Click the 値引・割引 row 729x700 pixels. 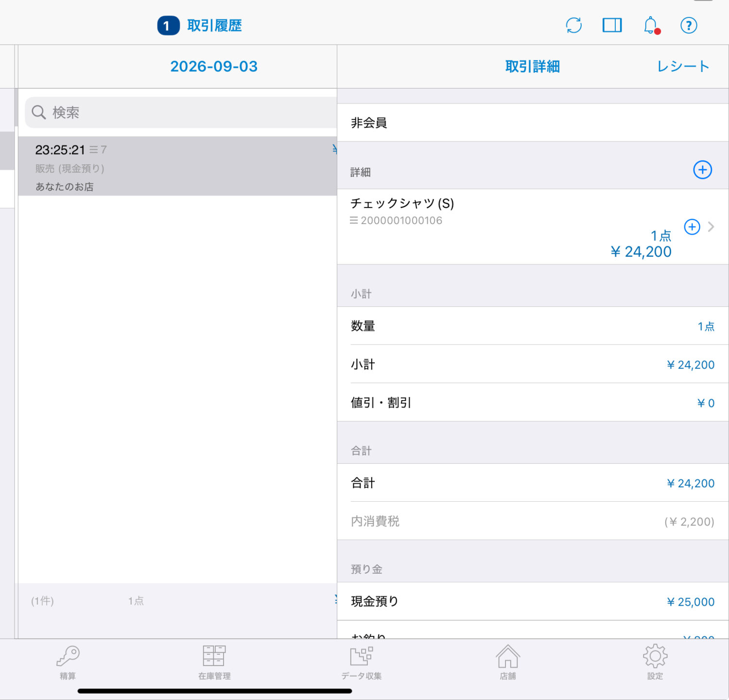click(x=533, y=402)
